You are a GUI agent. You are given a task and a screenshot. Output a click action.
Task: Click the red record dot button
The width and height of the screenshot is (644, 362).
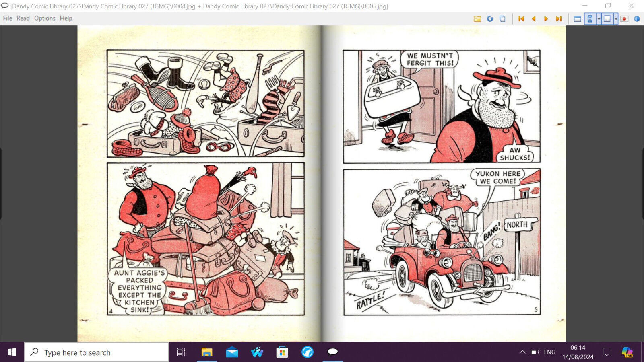[624, 19]
